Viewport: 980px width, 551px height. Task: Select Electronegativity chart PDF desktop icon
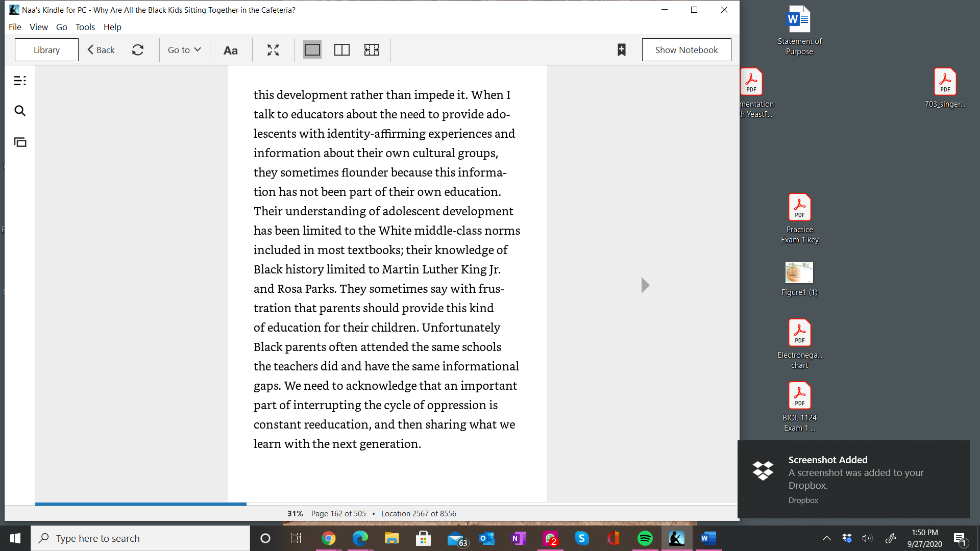click(799, 344)
